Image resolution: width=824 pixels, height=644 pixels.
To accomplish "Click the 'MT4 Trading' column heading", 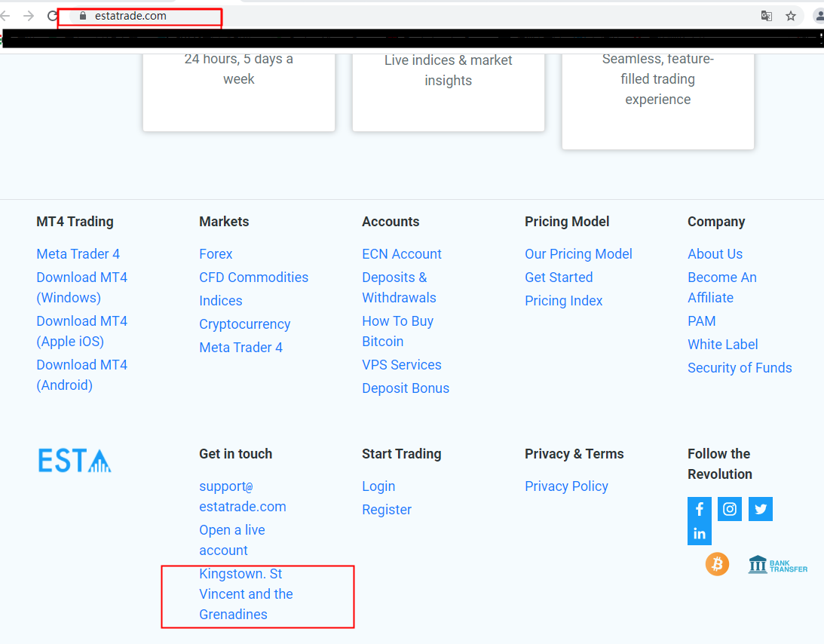I will pyautogui.click(x=75, y=222).
